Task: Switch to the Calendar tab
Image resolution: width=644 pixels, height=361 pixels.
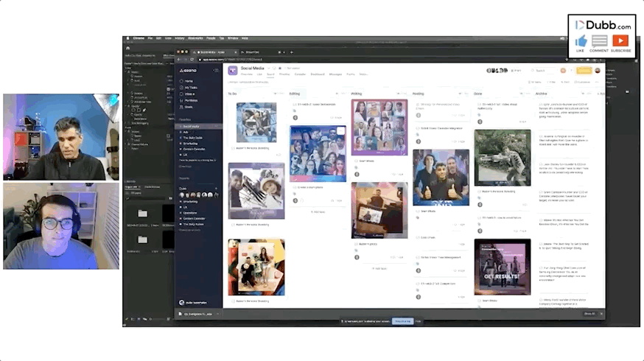Action: 300,74
